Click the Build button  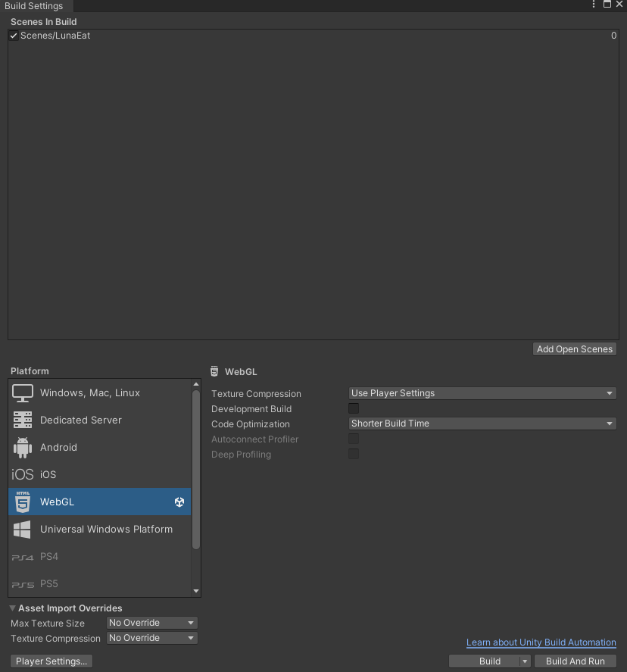(x=485, y=661)
